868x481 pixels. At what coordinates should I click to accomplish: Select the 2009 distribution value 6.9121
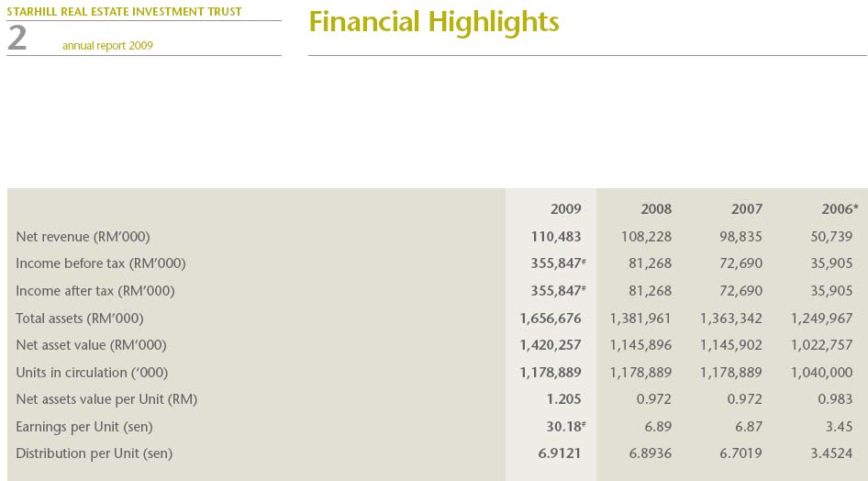559,453
